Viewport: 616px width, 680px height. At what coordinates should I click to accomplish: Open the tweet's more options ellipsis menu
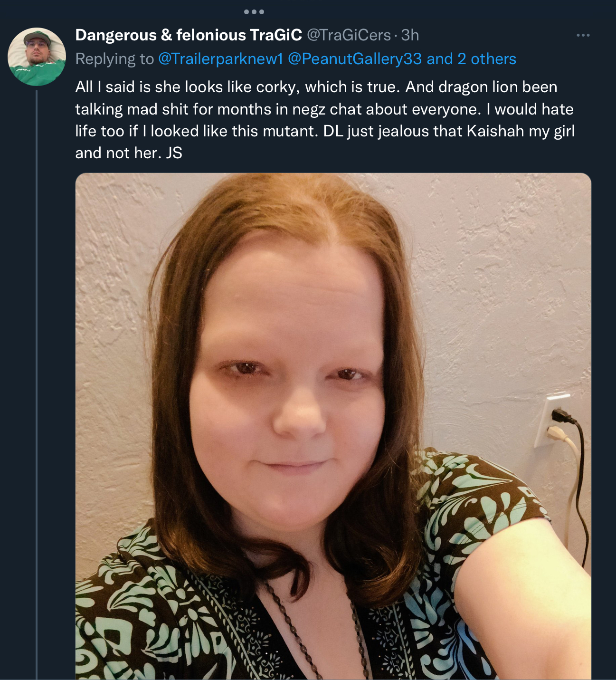pos(583,35)
